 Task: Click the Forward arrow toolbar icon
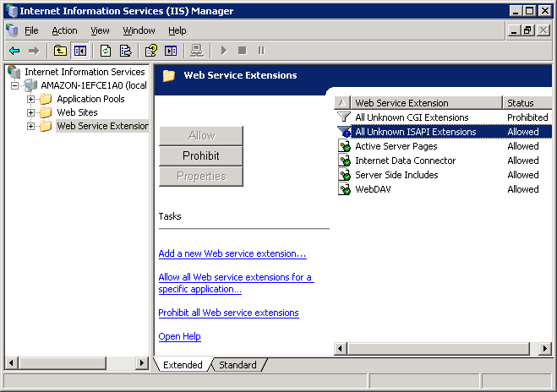(34, 51)
